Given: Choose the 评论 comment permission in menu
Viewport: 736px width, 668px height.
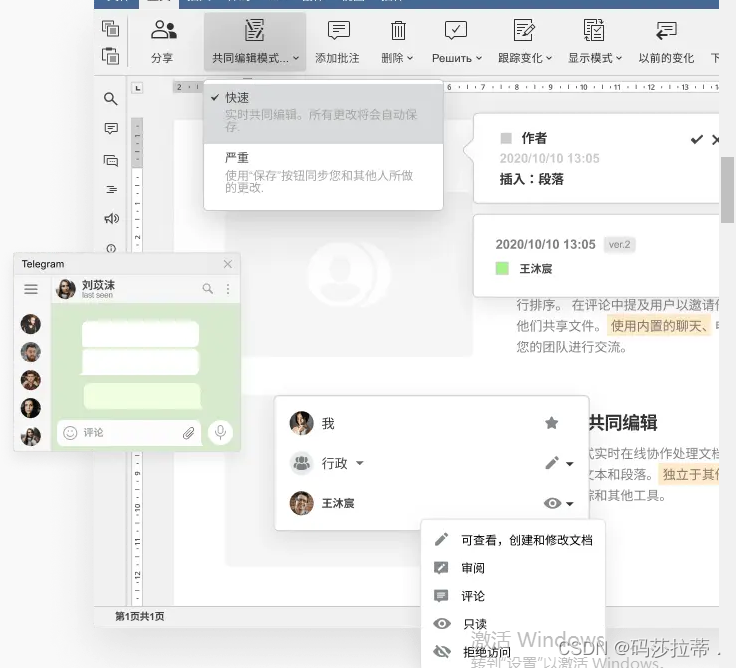Looking at the screenshot, I should tap(513, 596).
